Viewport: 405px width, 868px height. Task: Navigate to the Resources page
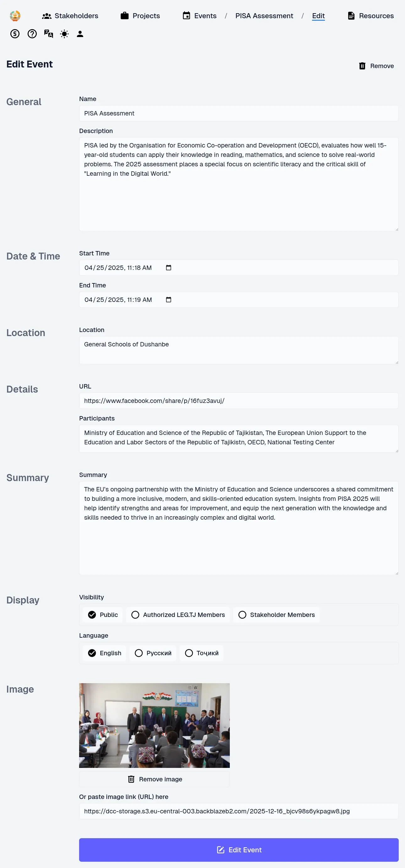click(370, 16)
